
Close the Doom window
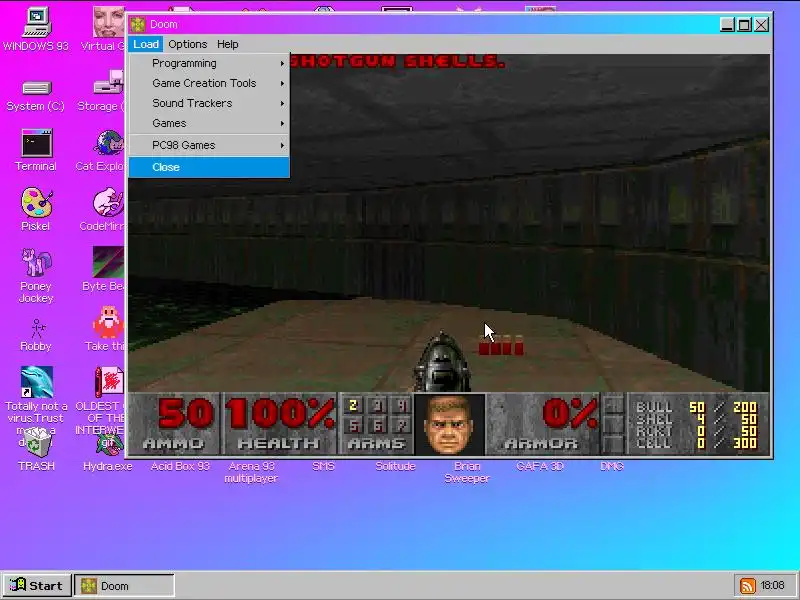(762, 24)
